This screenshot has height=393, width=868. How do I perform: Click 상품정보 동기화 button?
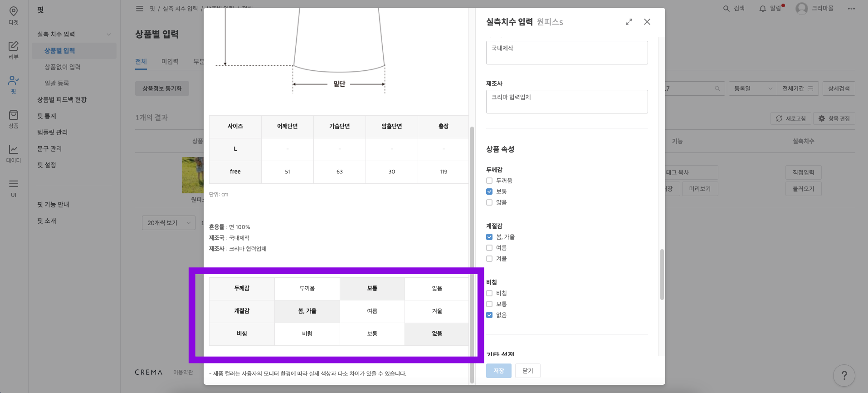162,88
